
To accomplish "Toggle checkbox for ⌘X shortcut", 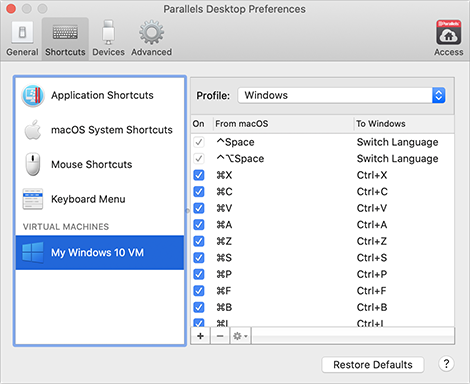I will click(199, 175).
